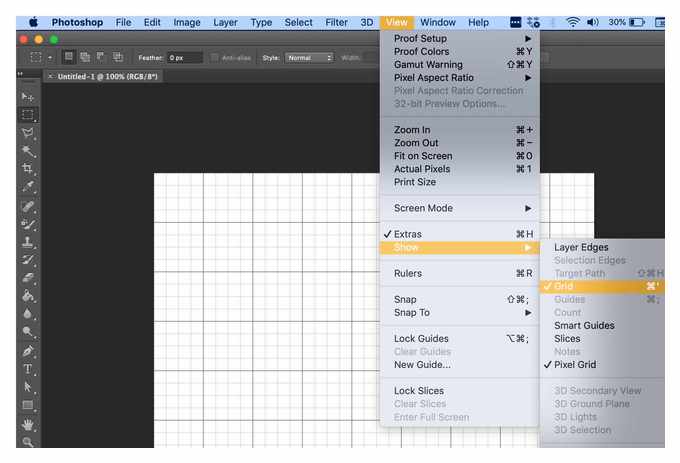Click New Selection mode in options bar

[x=69, y=57]
